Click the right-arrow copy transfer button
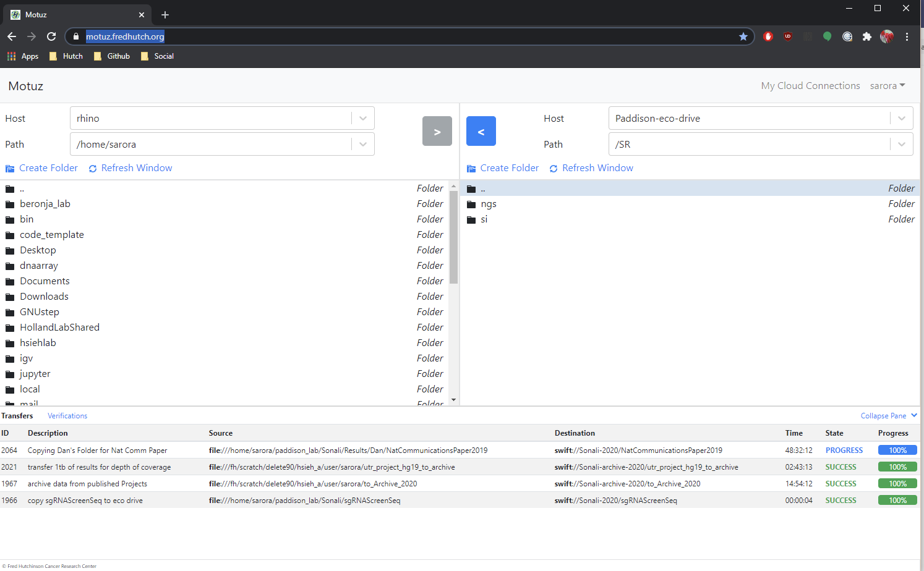Image resolution: width=924 pixels, height=571 pixels. [437, 131]
